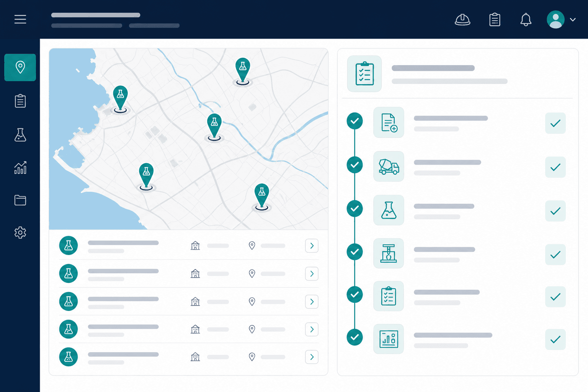Open the checklist clipboard step icon
The height and width of the screenshot is (392, 588).
click(x=389, y=296)
